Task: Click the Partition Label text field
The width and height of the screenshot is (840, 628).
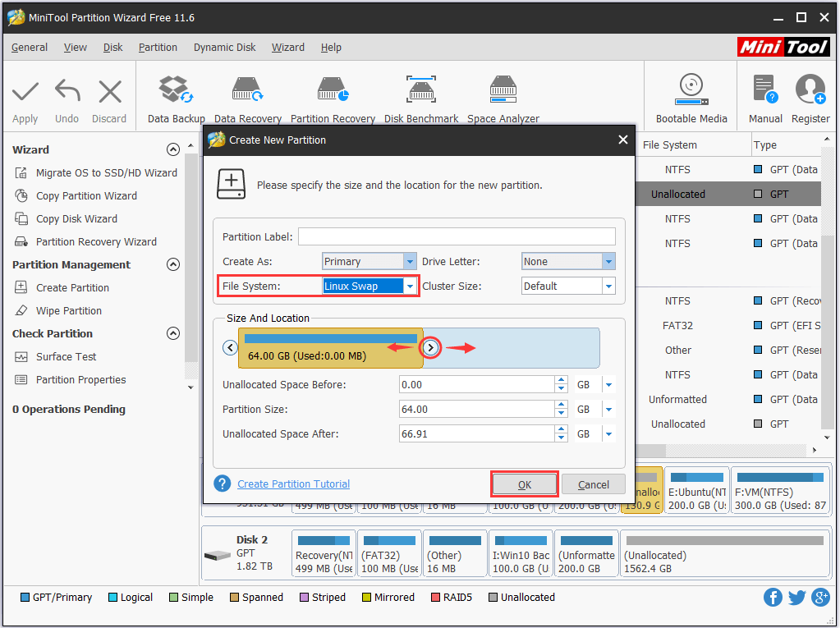Action: coord(457,236)
